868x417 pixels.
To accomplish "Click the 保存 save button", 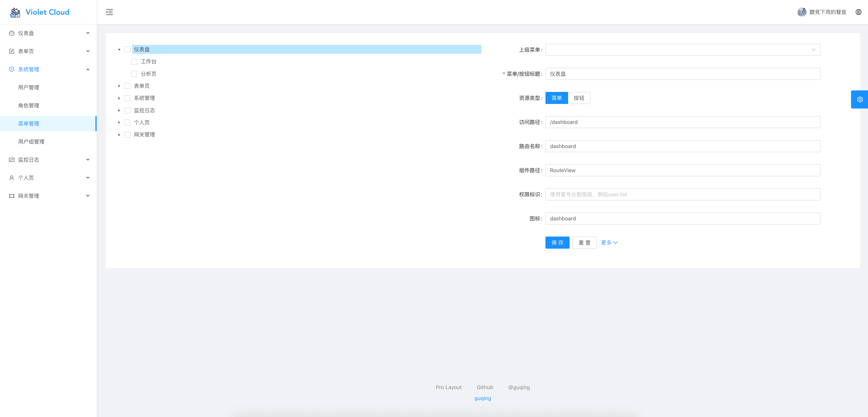I will coord(557,243).
